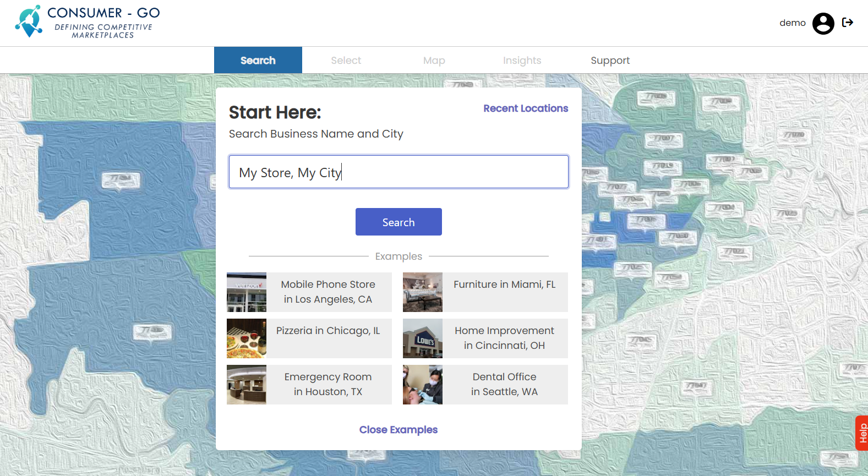Click the Lowe's store thumbnail
Screen dimensions: 868x476
click(x=423, y=338)
